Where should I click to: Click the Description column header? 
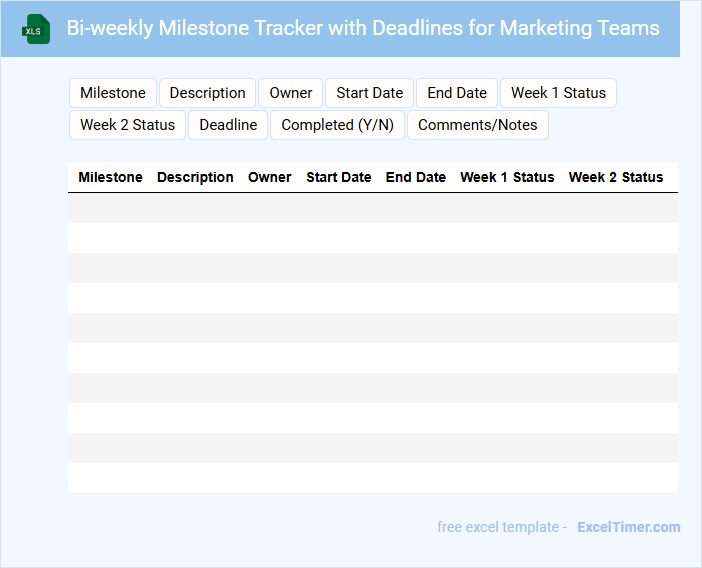(195, 177)
